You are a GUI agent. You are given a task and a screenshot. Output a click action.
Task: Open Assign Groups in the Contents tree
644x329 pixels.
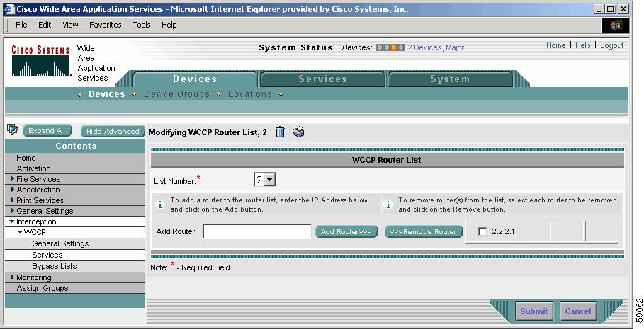pyautogui.click(x=43, y=289)
